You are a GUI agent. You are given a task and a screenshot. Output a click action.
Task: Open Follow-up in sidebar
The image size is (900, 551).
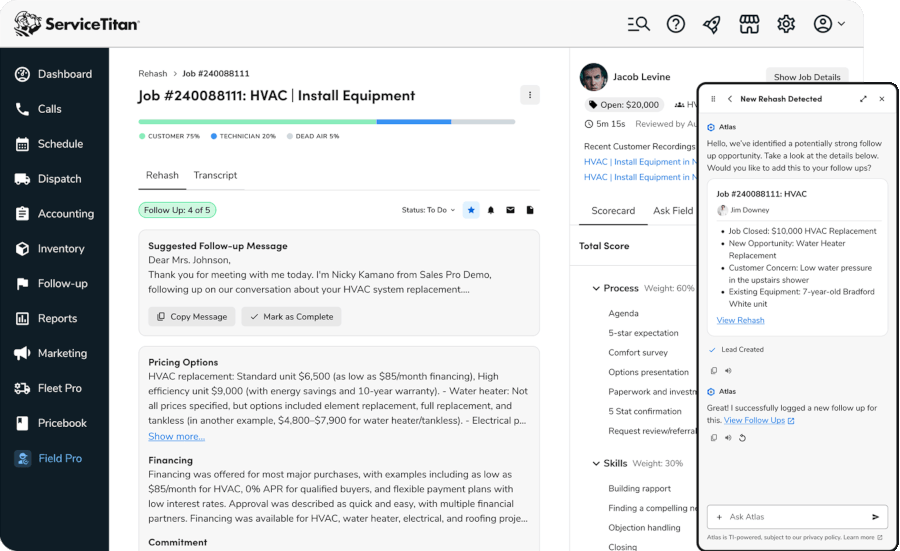(52, 284)
